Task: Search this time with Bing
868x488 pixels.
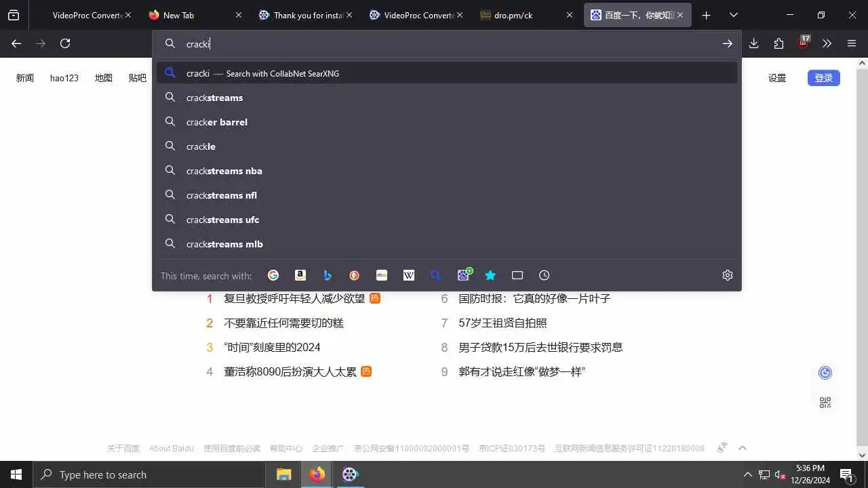Action: pyautogui.click(x=328, y=275)
